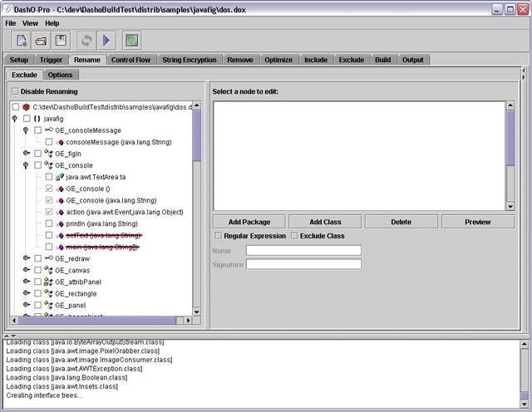Viewport: 532px width, 412px height.
Task: Check the GE_redraw checkbox
Action: pyautogui.click(x=37, y=258)
